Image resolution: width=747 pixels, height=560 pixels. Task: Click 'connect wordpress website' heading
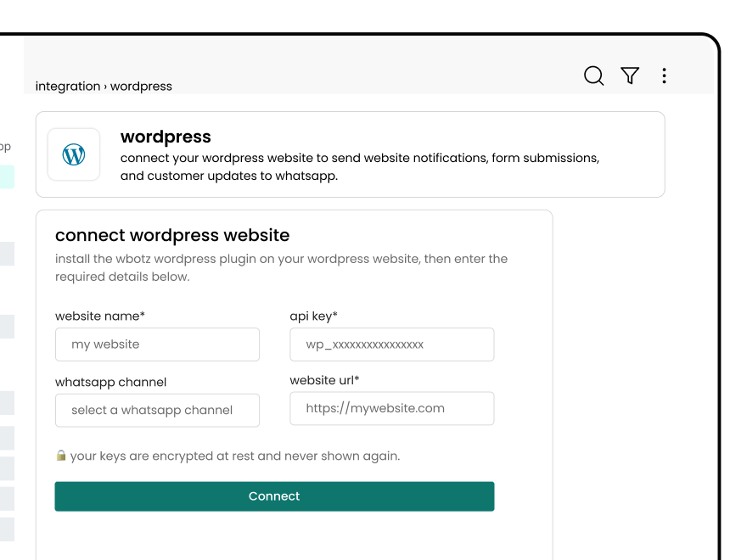pyautogui.click(x=172, y=235)
